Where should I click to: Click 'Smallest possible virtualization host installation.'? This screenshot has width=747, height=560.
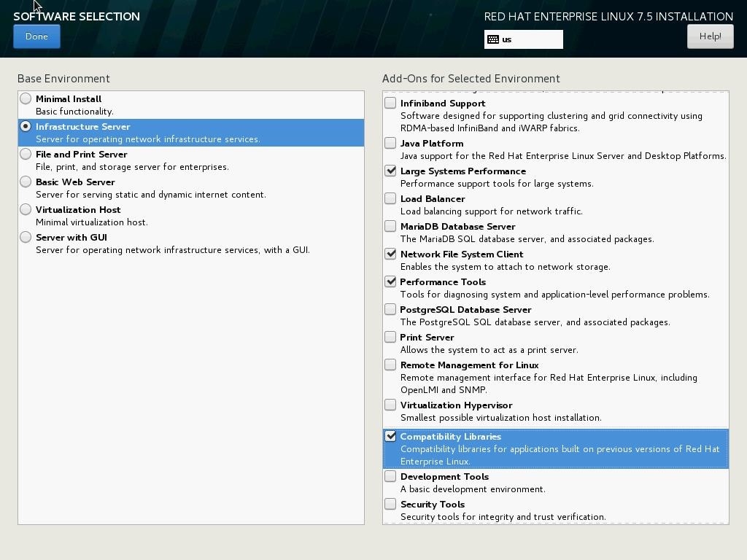[x=500, y=418]
